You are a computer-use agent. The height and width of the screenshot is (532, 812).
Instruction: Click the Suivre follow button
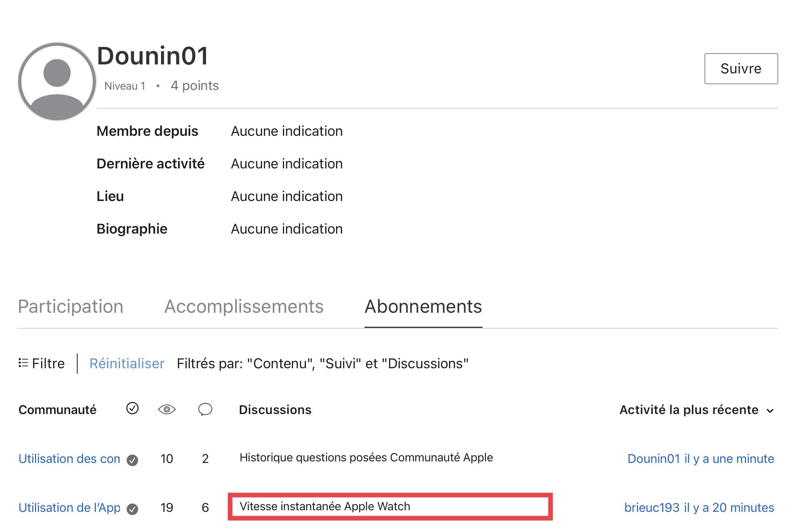(741, 69)
